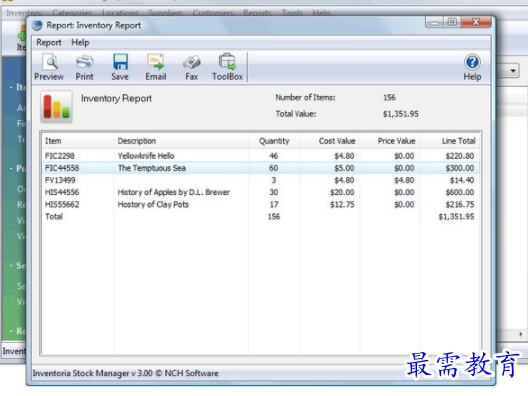Save the report with Save icon
Screen dimensions: 528x396
120,67
